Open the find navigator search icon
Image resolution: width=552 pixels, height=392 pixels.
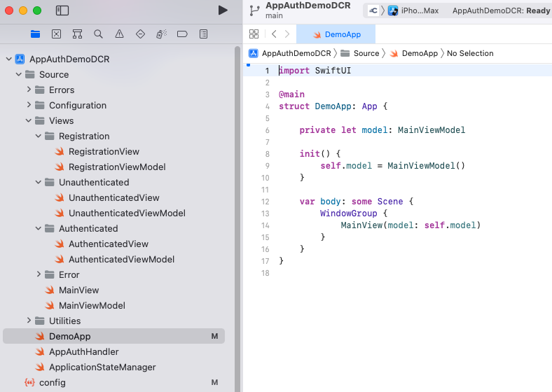coord(98,34)
